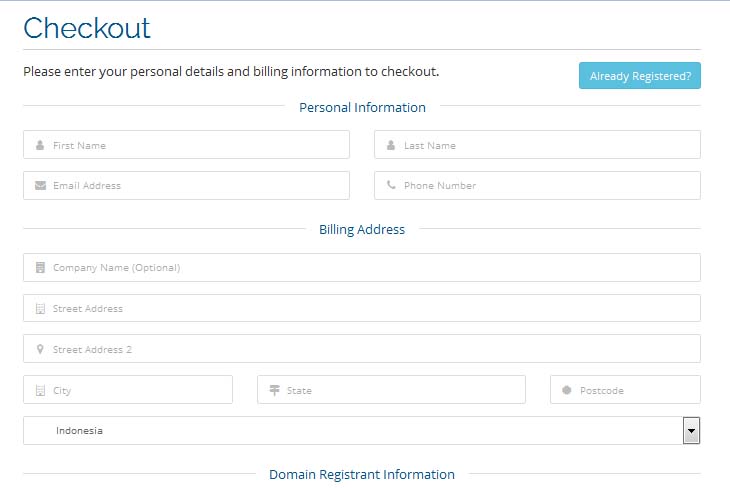Click the person icon beside Last Name
This screenshot has width=730, height=488.
391,145
